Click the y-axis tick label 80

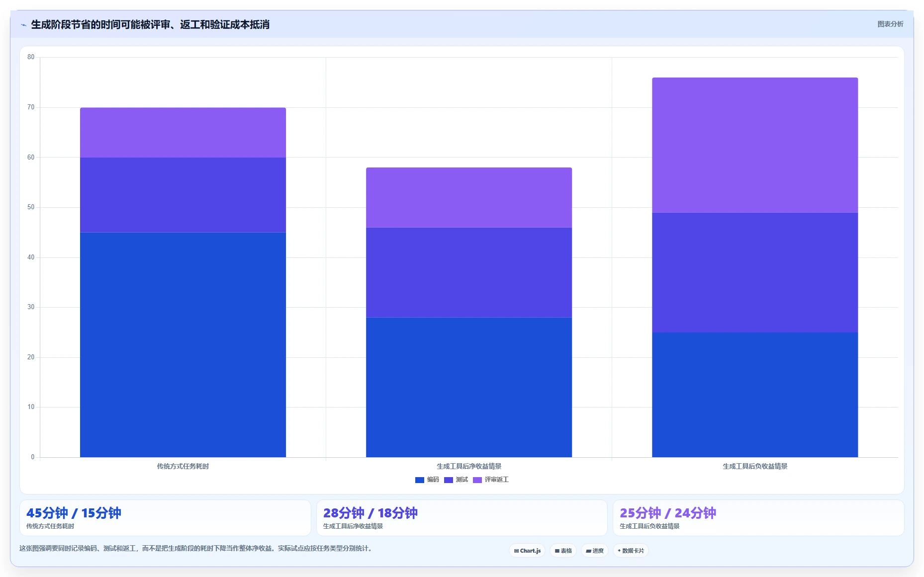(x=31, y=57)
